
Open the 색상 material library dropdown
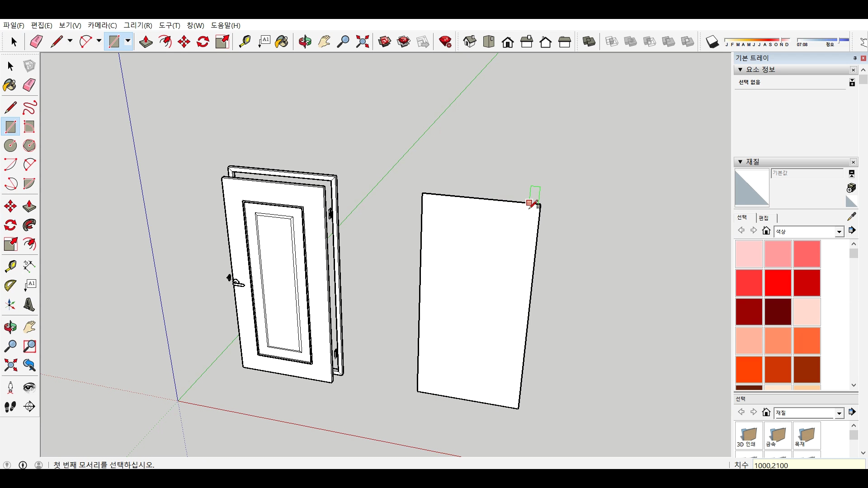839,232
